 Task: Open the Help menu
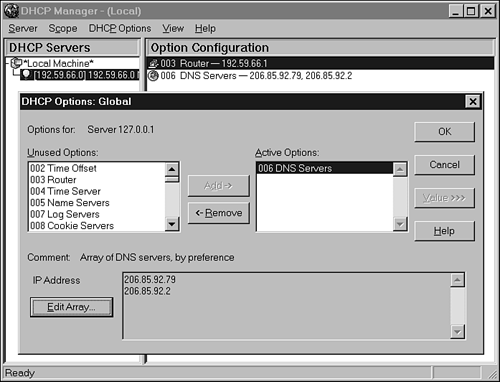[205, 28]
